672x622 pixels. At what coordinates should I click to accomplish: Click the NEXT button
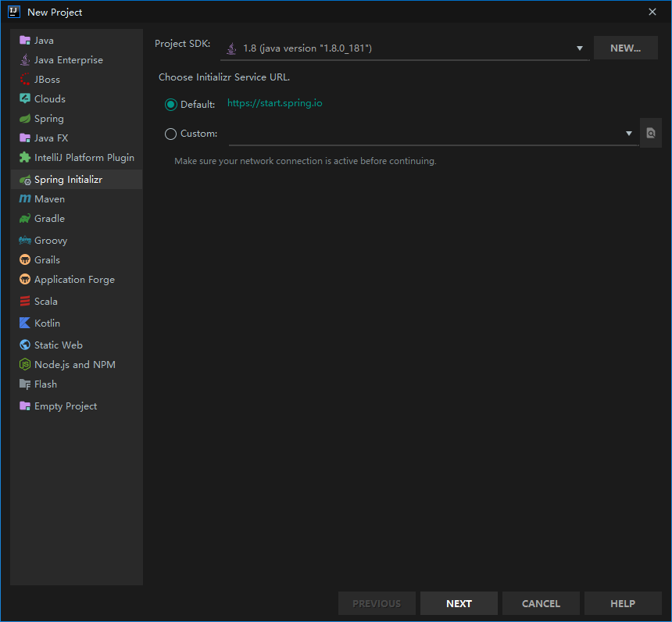[x=459, y=603]
